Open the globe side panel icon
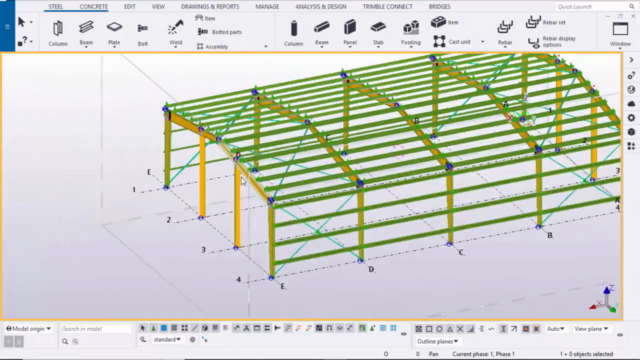 pos(631,89)
